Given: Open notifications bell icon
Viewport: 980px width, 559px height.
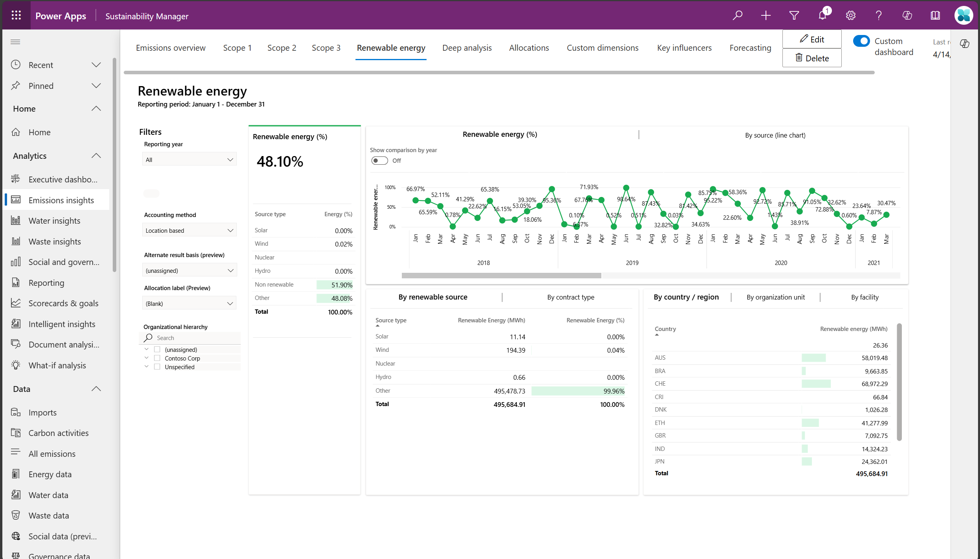Looking at the screenshot, I should pyautogui.click(x=822, y=16).
